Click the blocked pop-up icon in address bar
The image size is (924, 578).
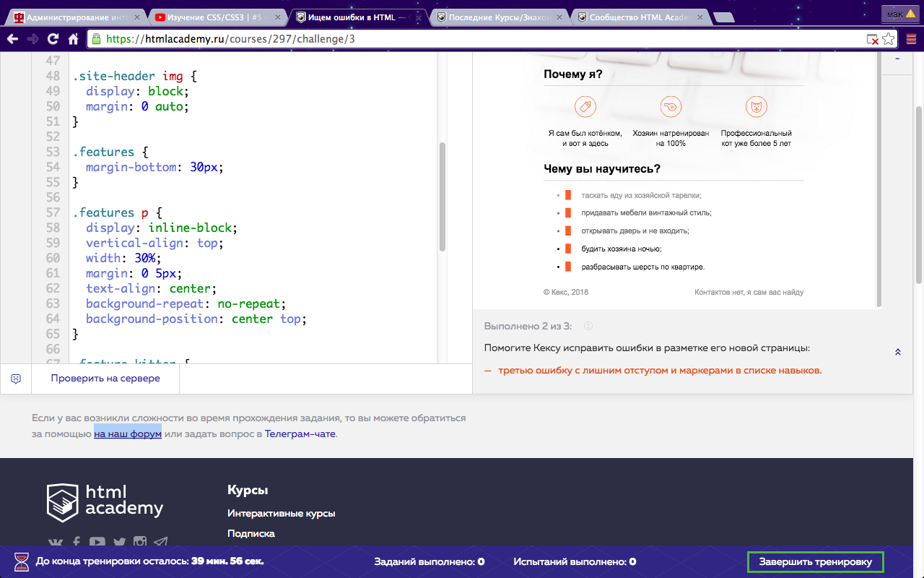pos(872,39)
